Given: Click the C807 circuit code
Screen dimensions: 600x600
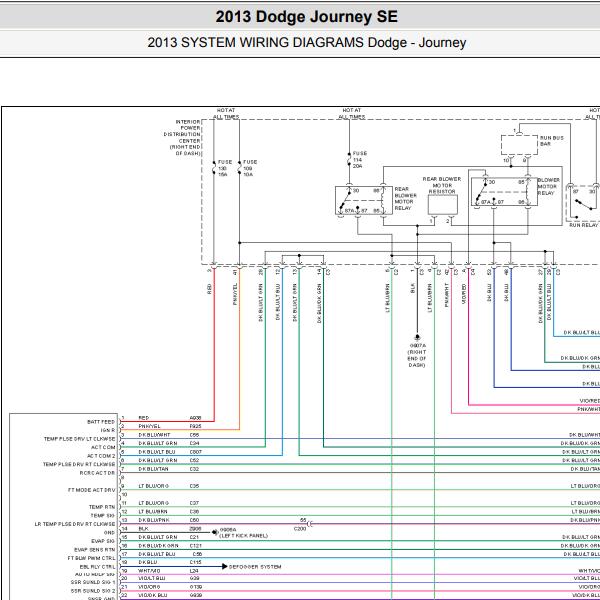Looking at the screenshot, I should coord(196,452).
